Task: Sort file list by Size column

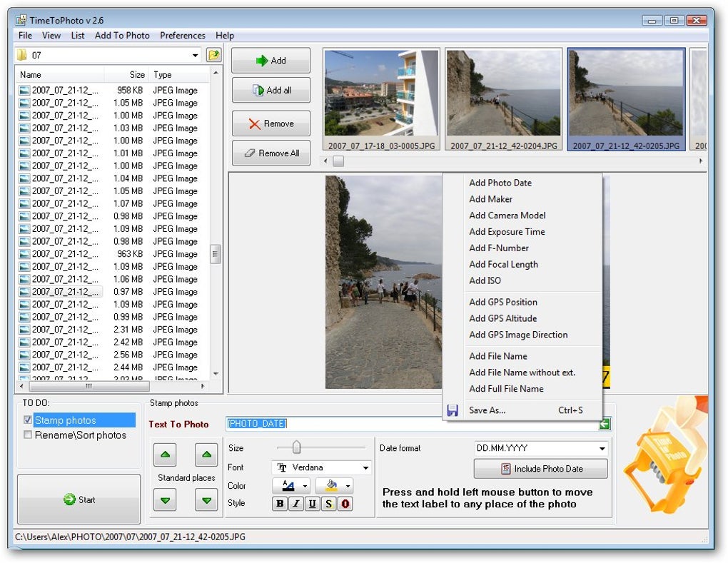Action: point(126,75)
